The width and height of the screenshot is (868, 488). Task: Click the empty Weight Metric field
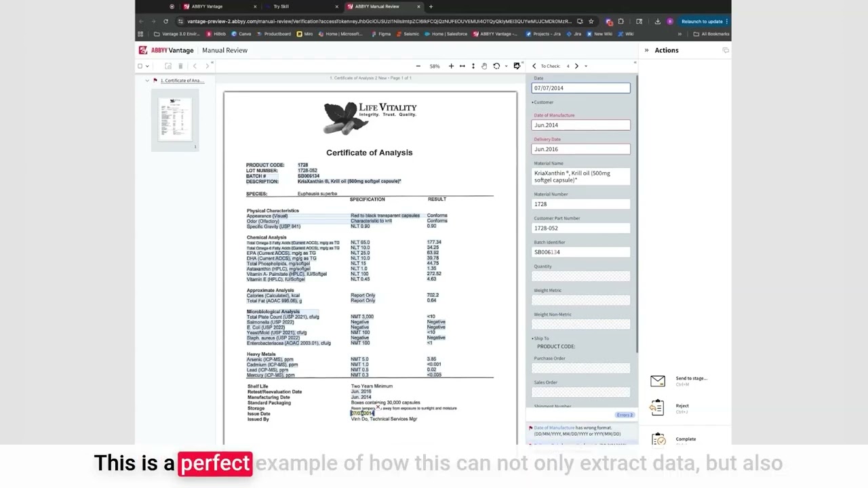point(580,300)
